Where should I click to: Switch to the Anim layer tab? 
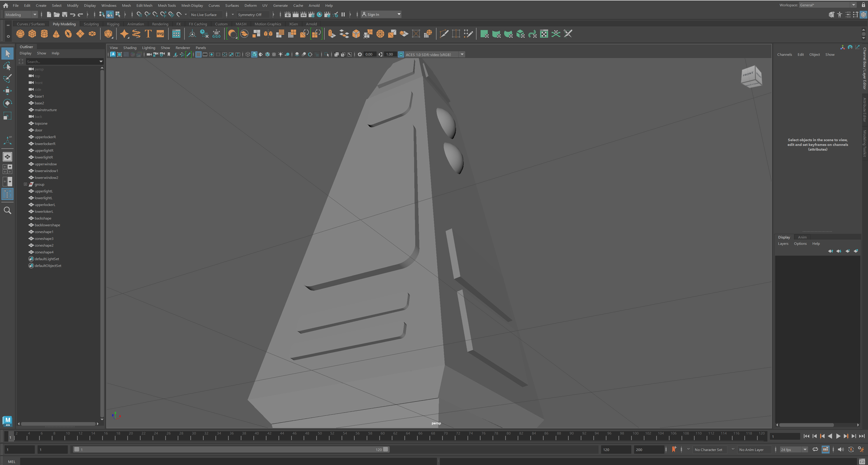[802, 237]
